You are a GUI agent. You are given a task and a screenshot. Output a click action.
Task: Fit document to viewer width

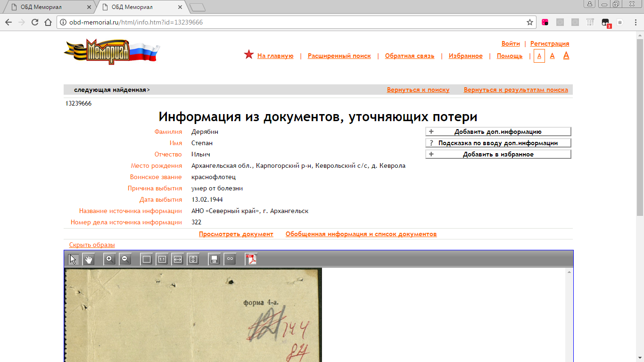178,259
